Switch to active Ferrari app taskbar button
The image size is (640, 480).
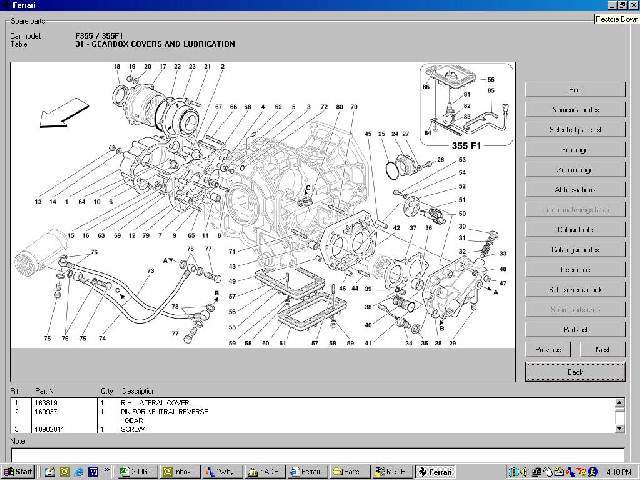click(x=435, y=472)
